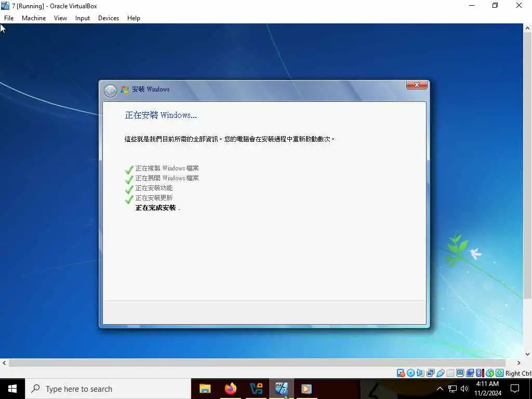532x399 pixels.
Task: Click the hard disk activity indicator icon
Action: click(x=401, y=373)
